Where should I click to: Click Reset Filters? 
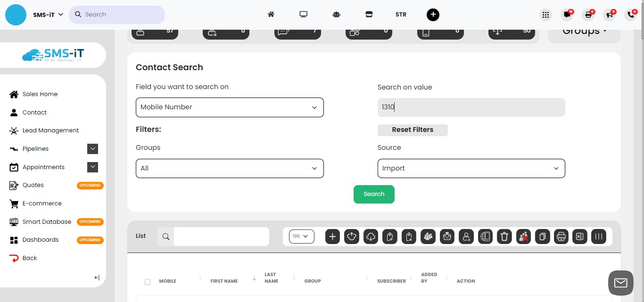412,130
